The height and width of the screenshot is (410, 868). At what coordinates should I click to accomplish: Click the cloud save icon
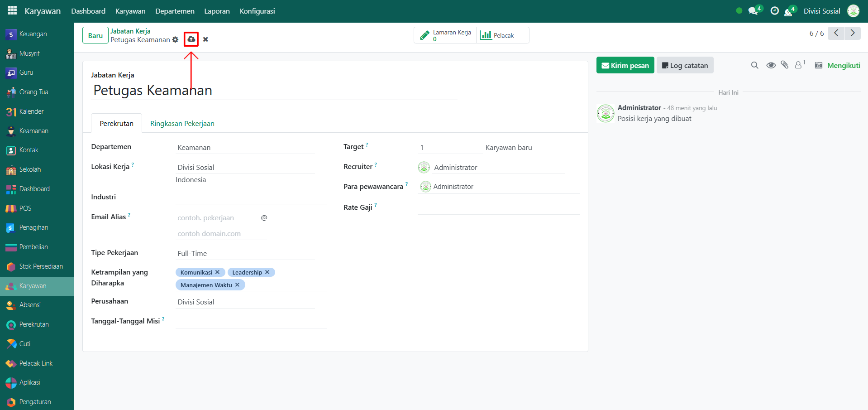pyautogui.click(x=191, y=39)
